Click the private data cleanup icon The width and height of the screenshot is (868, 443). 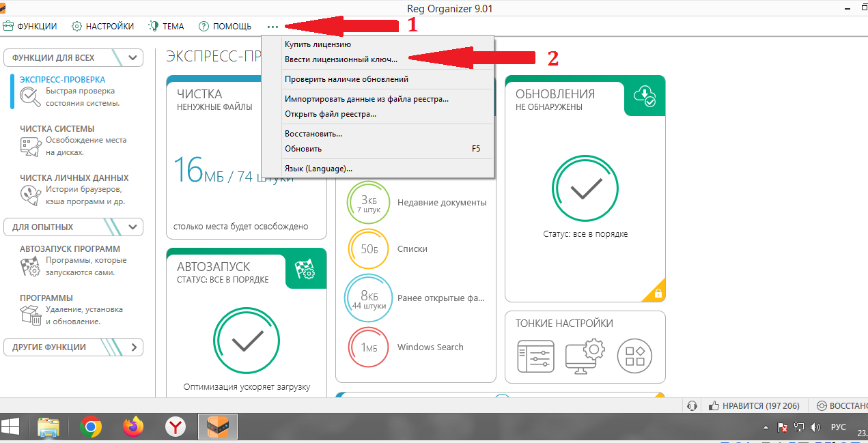pos(31,195)
